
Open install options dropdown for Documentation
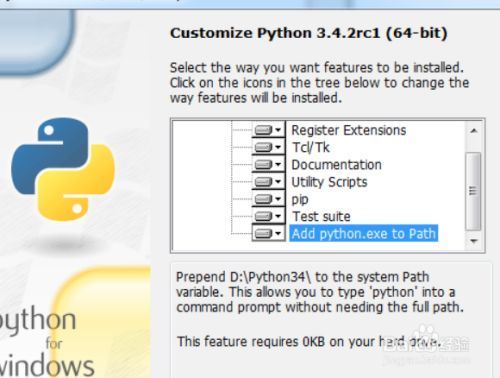(268, 164)
